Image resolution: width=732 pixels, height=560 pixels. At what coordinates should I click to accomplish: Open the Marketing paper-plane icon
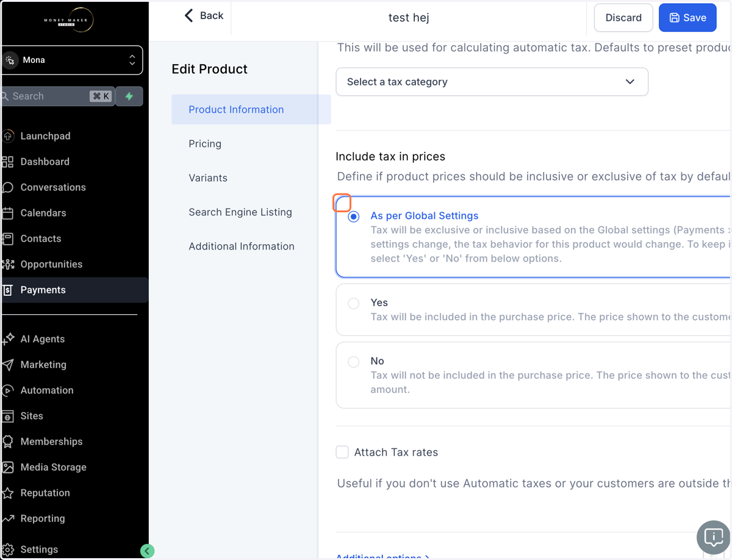(7, 365)
